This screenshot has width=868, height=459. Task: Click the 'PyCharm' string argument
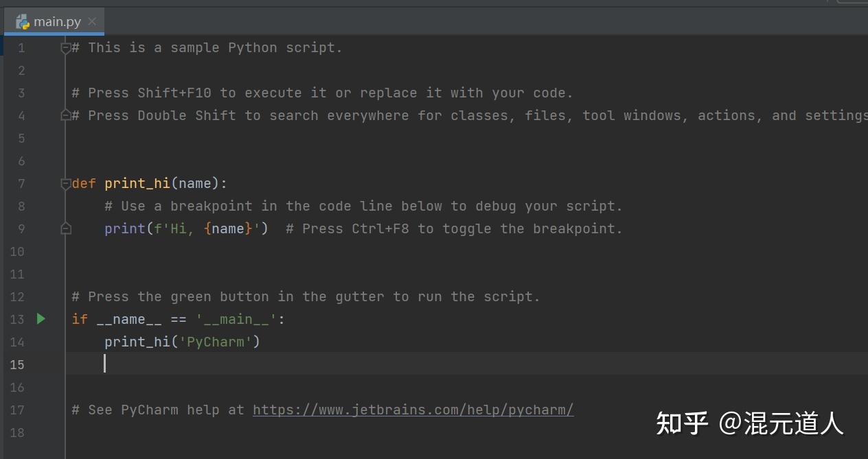point(216,342)
